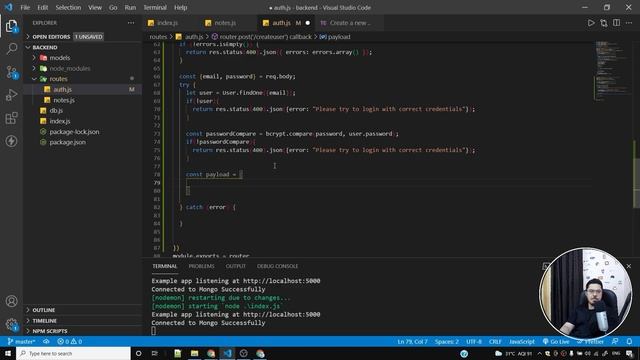The height and width of the screenshot is (360, 640).
Task: Open db.js in the file tree
Action: 83,111
